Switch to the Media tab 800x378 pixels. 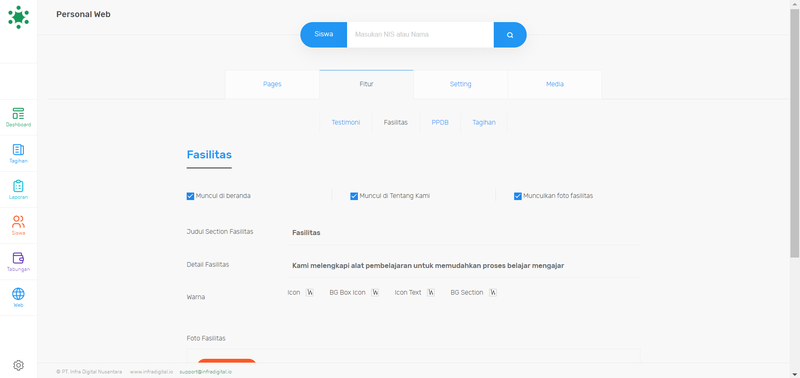(555, 84)
